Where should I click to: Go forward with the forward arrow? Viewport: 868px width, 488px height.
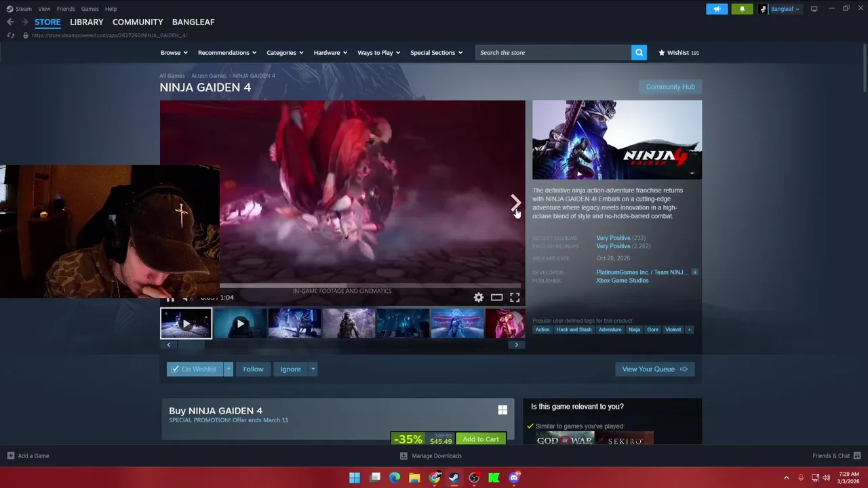pos(24,22)
